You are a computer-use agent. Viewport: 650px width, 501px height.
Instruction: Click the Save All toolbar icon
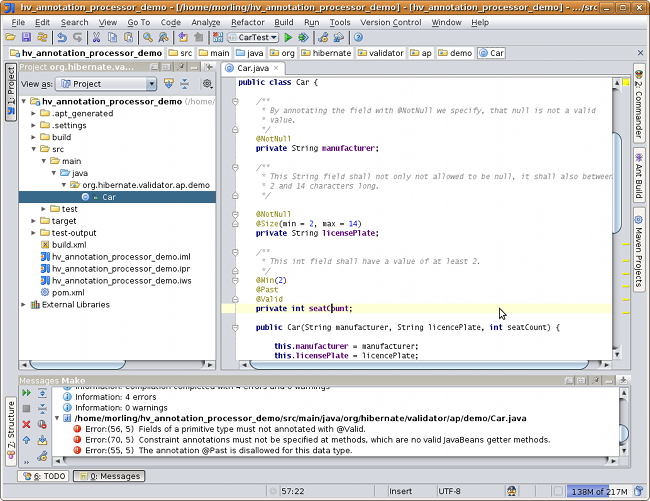click(28, 37)
